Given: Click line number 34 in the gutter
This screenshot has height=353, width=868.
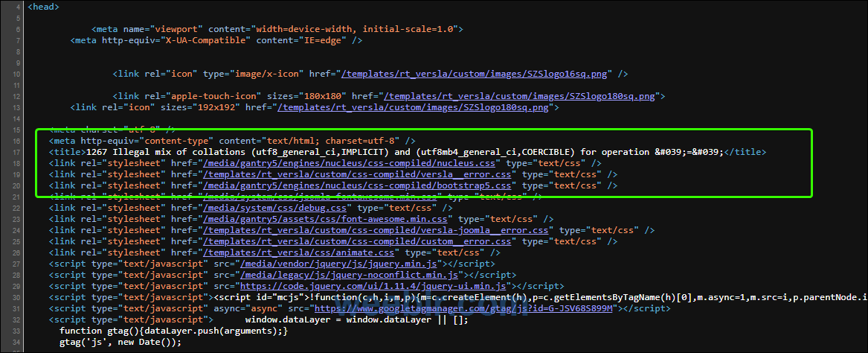Looking at the screenshot, I should pos(16,342).
